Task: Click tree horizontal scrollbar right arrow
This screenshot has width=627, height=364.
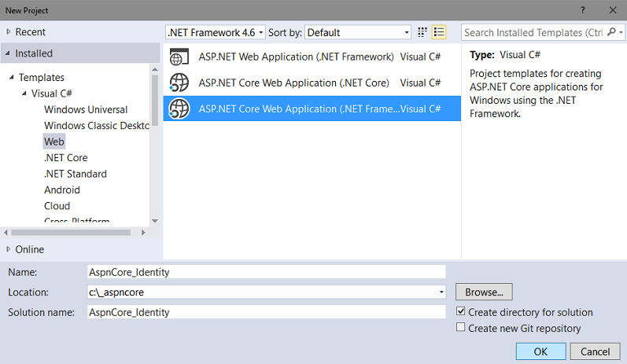Action: [x=143, y=233]
